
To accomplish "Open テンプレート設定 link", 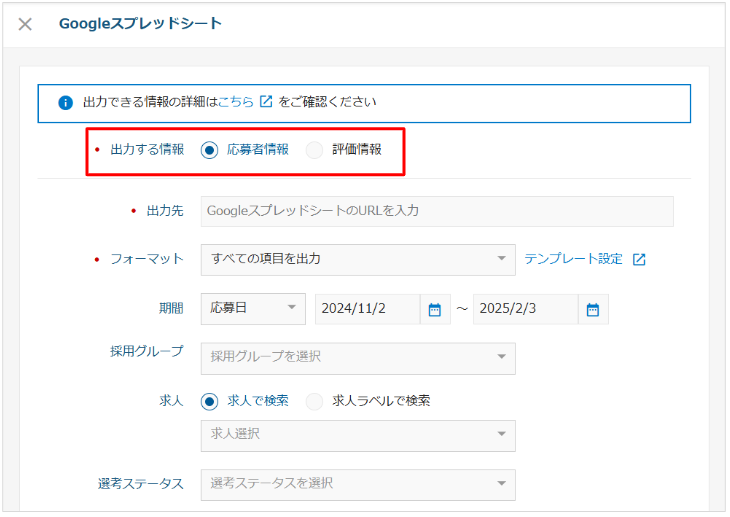I will pos(573,259).
